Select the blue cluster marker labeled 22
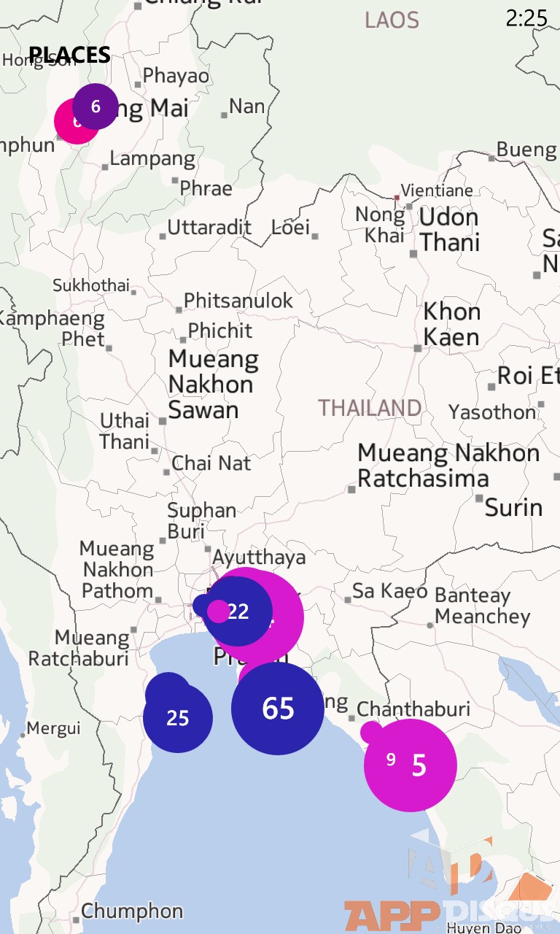The width and height of the screenshot is (560, 934). [238, 611]
